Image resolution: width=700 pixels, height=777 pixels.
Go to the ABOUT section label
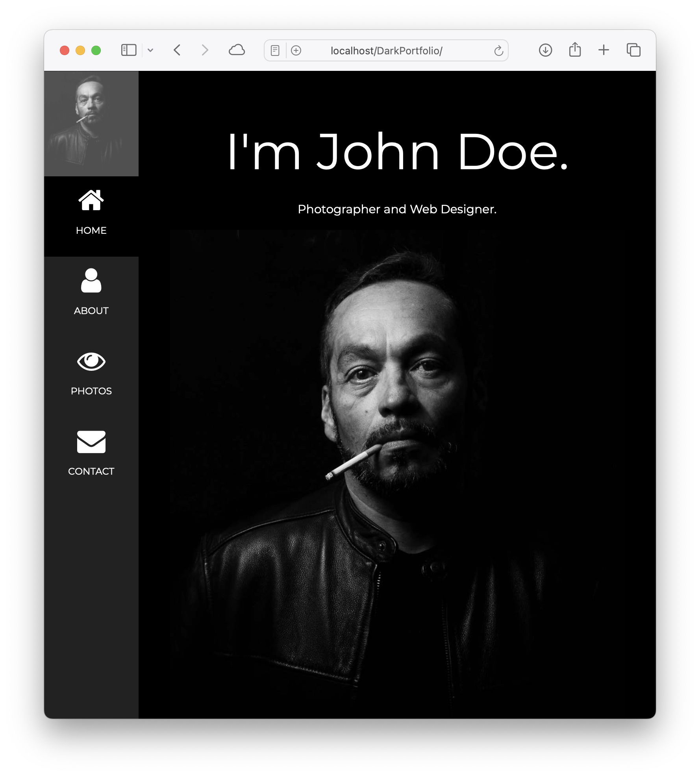[x=91, y=311]
